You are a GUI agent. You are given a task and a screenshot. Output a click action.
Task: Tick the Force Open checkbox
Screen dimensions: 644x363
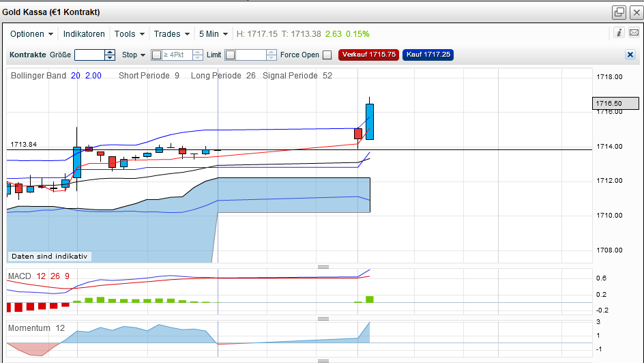point(327,55)
